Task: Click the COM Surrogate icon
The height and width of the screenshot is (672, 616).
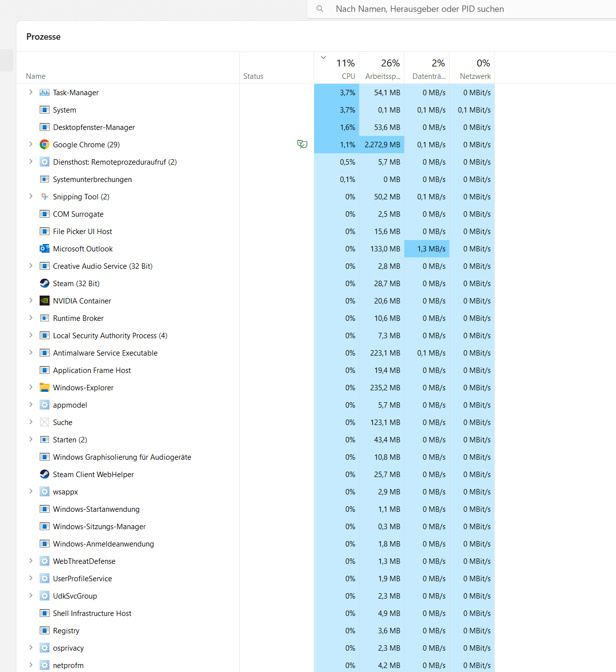Action: tap(45, 214)
